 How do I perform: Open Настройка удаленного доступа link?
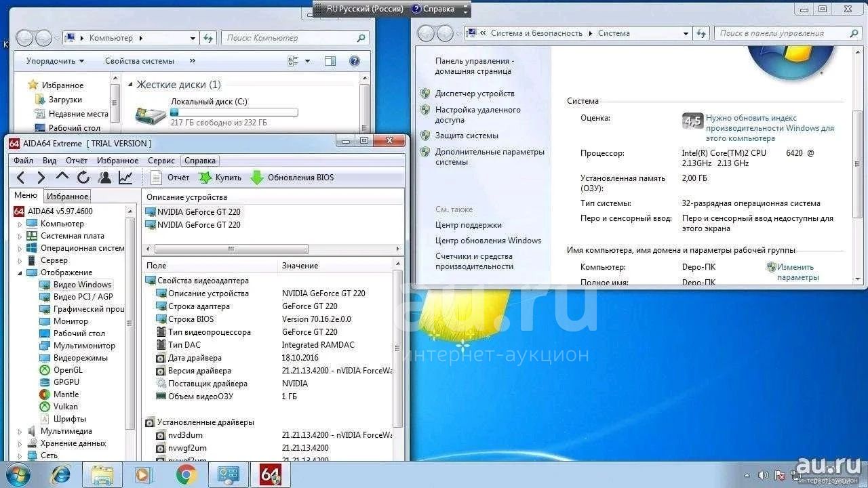(478, 115)
